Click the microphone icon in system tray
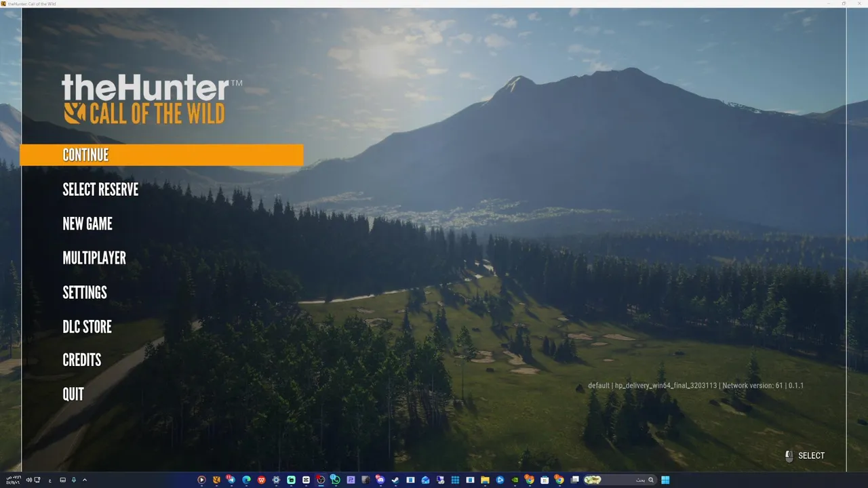Viewport: 868px width, 488px height. pos(74,480)
